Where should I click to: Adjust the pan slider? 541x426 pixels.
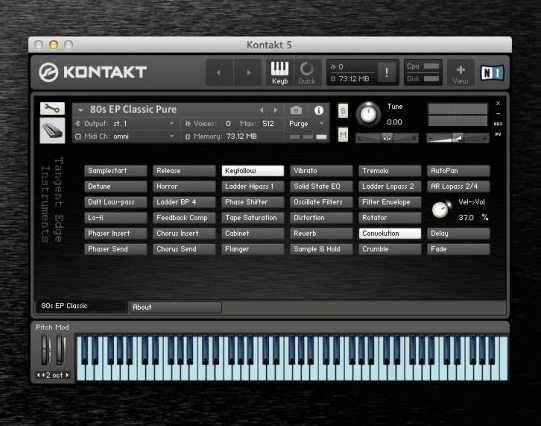387,138
